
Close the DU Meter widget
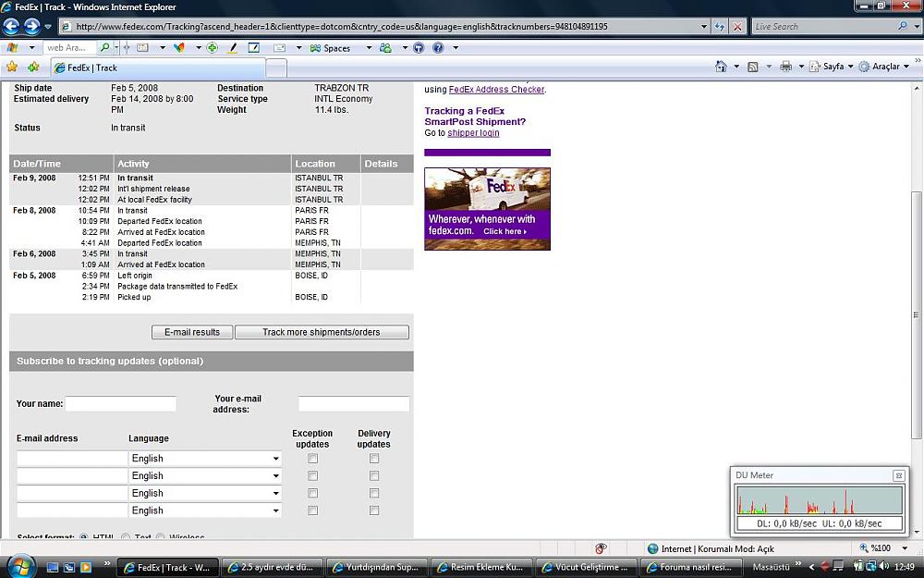tap(899, 474)
